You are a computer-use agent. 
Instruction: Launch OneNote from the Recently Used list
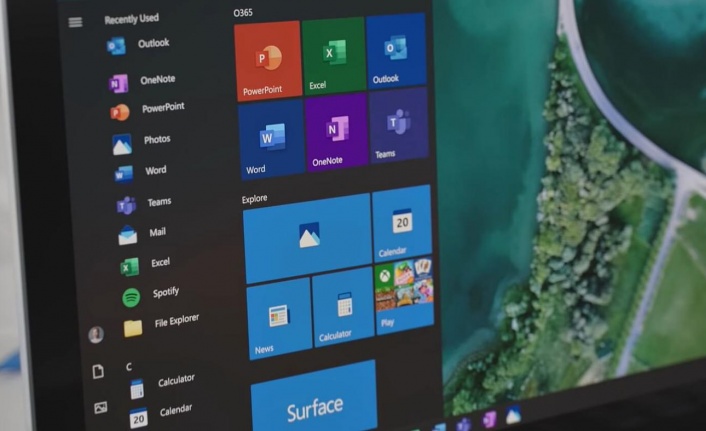pyautogui.click(x=142, y=82)
